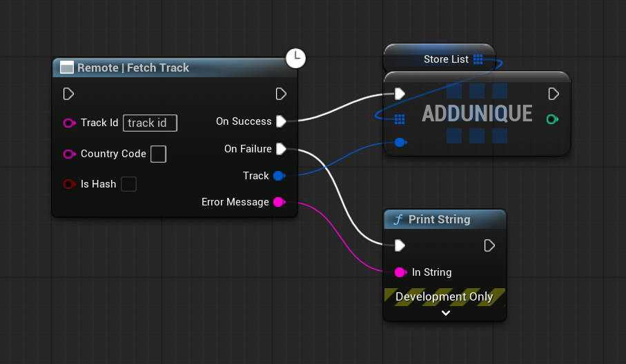Viewport: 626px width, 364px height.
Task: Click the Print String output execution pin
Action: (x=489, y=245)
